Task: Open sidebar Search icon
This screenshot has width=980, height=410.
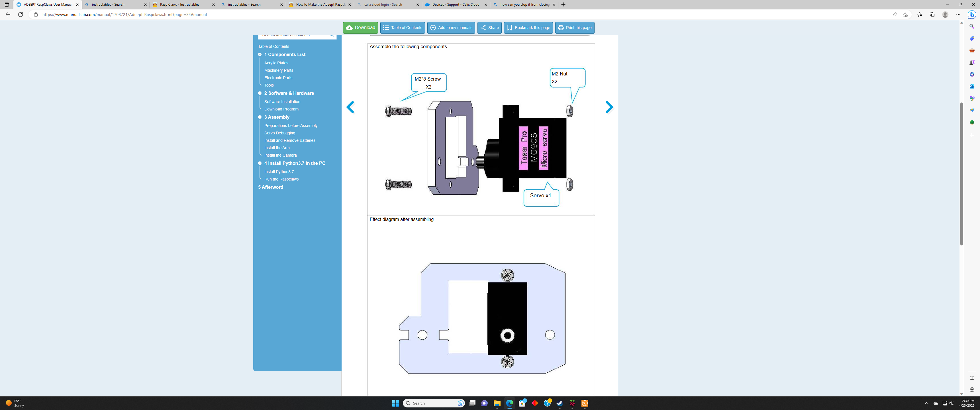Action: coord(972,27)
